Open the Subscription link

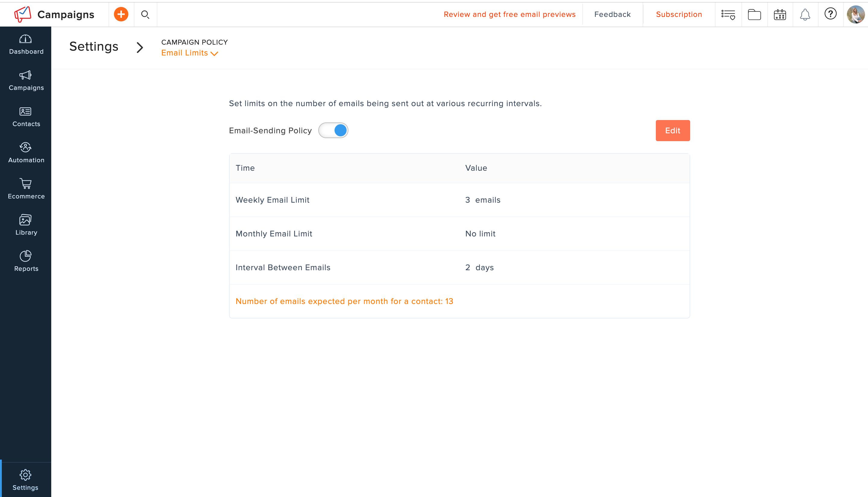679,14
